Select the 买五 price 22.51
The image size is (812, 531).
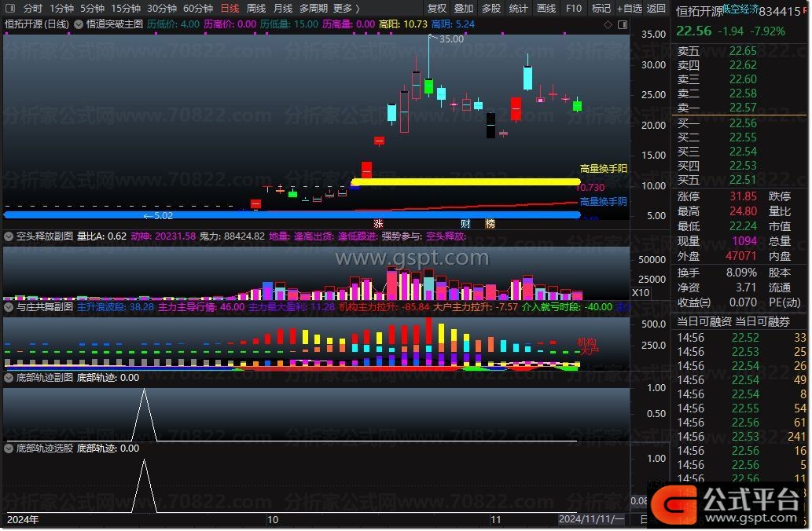click(743, 180)
